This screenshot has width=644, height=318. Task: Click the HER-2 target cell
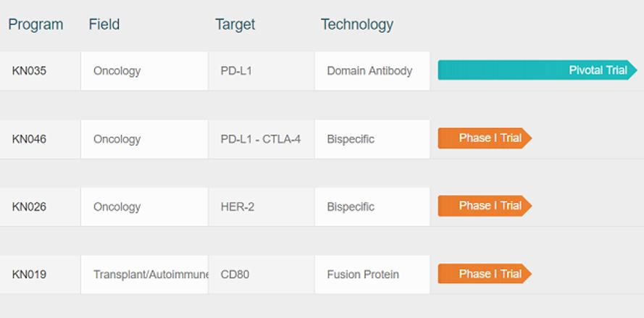tap(262, 206)
